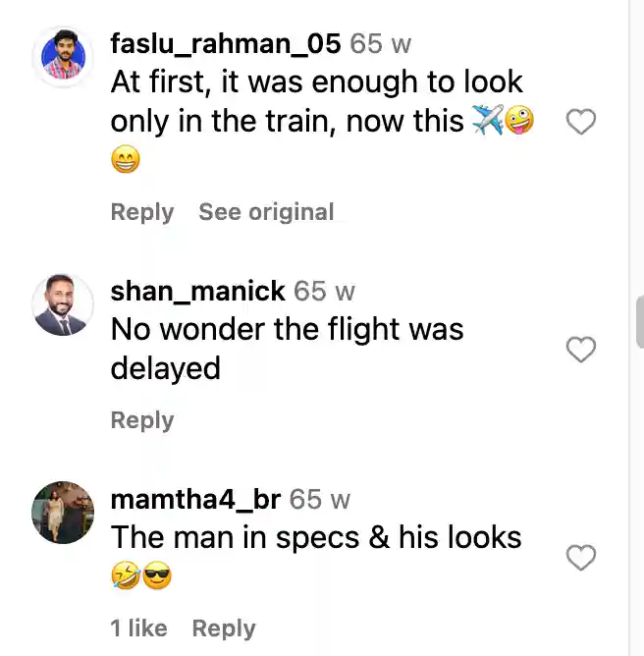Click the 65 w timestamp beside shan_manick
644x656 pixels.
(x=324, y=291)
